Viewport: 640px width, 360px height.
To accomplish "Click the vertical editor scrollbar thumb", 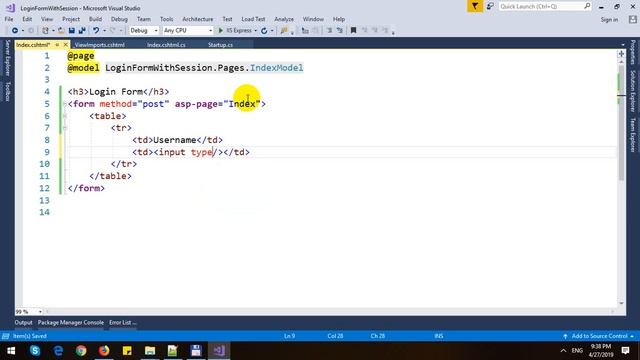I will pos(621,122).
